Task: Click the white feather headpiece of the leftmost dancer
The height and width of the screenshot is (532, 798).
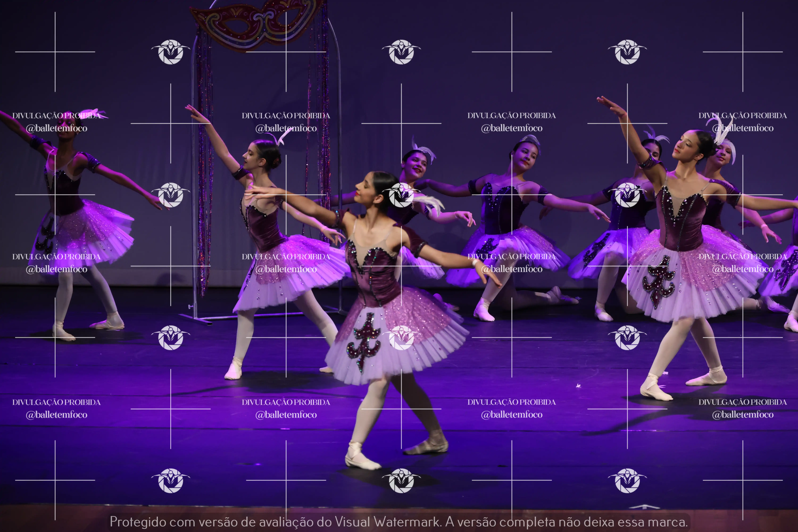Action: pyautogui.click(x=94, y=113)
